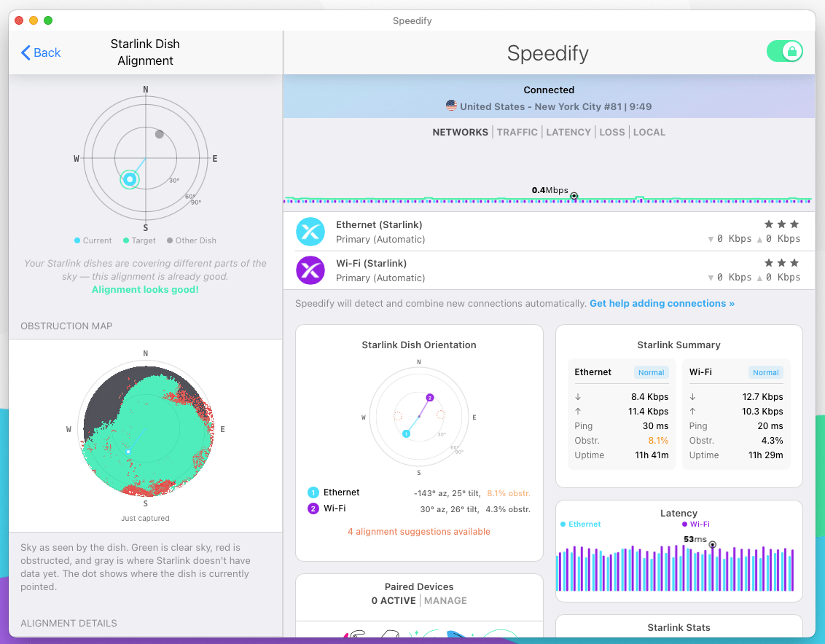825x644 pixels.
Task: Open Get help adding connections link
Action: coord(662,304)
